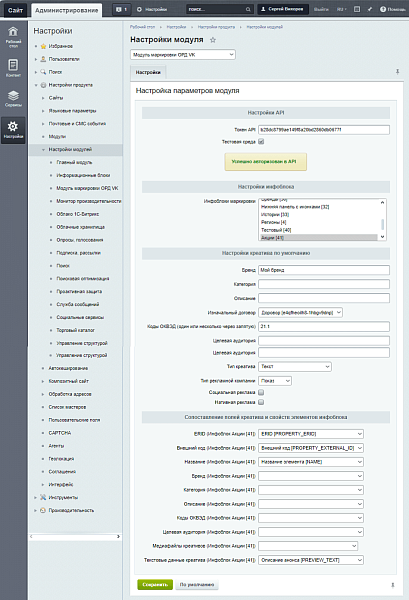Open Рабочий стол icon in left rail
Screen dimensions: 409x600
pyautogui.click(x=13, y=37)
